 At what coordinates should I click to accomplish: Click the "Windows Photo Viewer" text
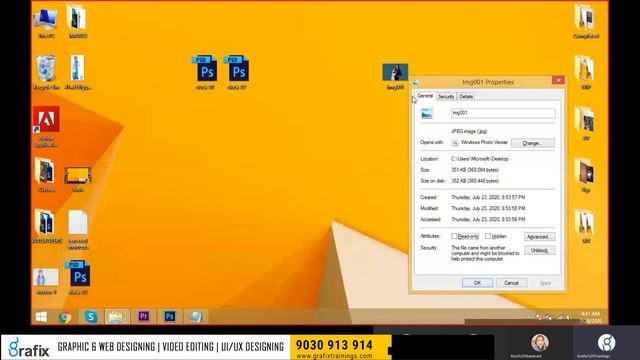484,142
